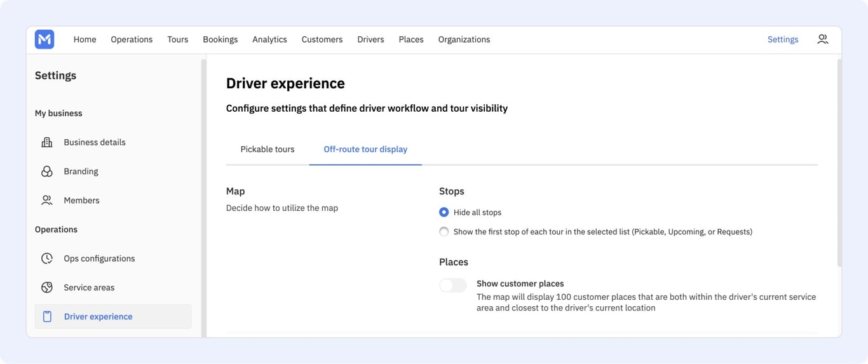Open the Organizations page
The width and height of the screenshot is (868, 364).
coord(464,39)
